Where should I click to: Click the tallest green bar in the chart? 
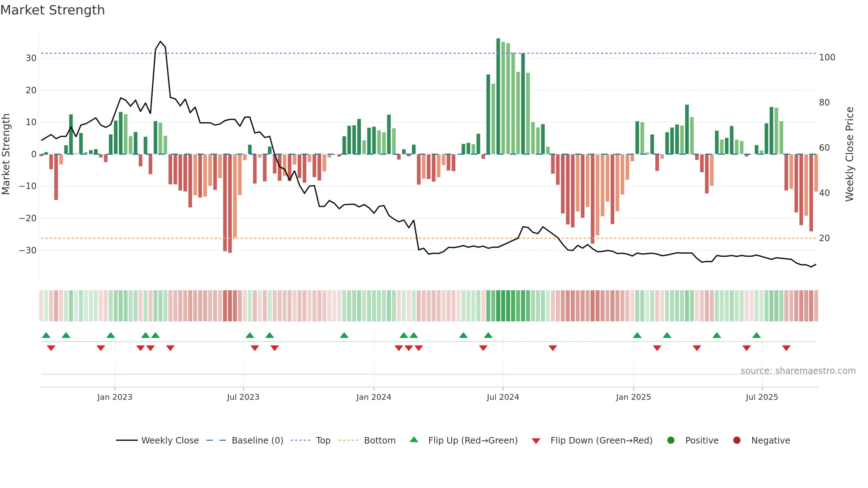[x=498, y=96]
